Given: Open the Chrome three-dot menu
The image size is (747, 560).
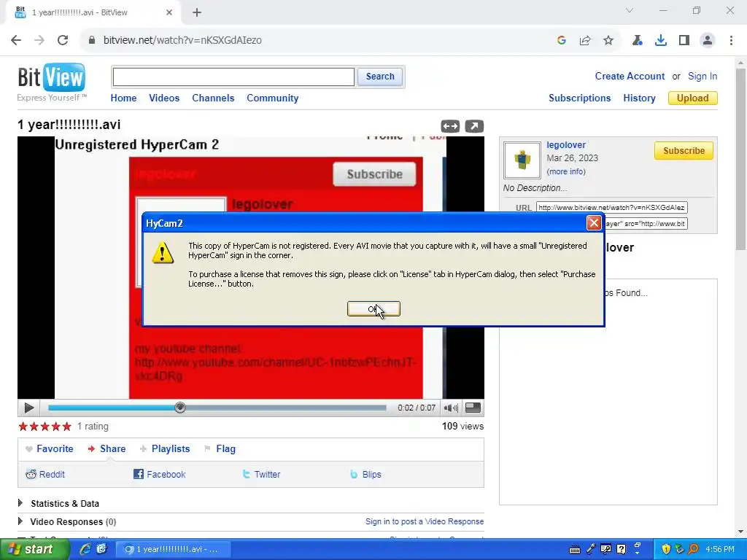Looking at the screenshot, I should [x=731, y=40].
